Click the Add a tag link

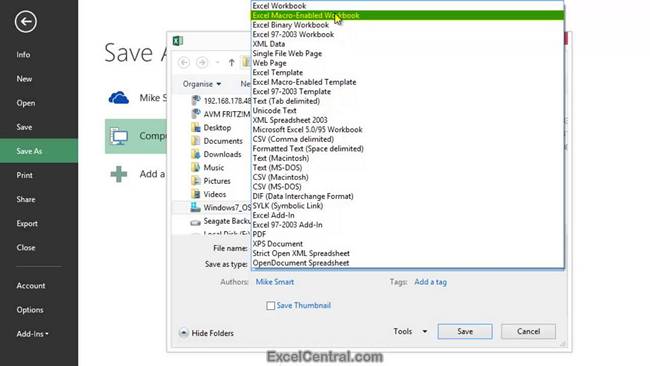pyautogui.click(x=430, y=282)
